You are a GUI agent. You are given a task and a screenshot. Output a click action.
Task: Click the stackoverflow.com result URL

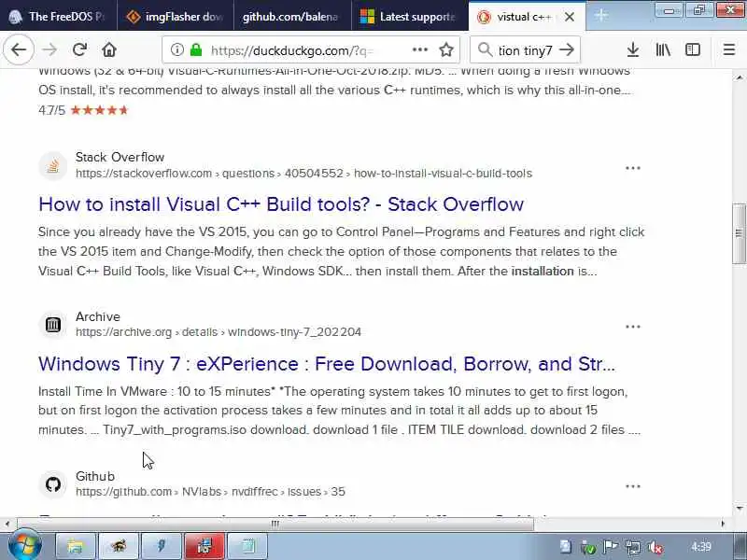click(x=304, y=174)
